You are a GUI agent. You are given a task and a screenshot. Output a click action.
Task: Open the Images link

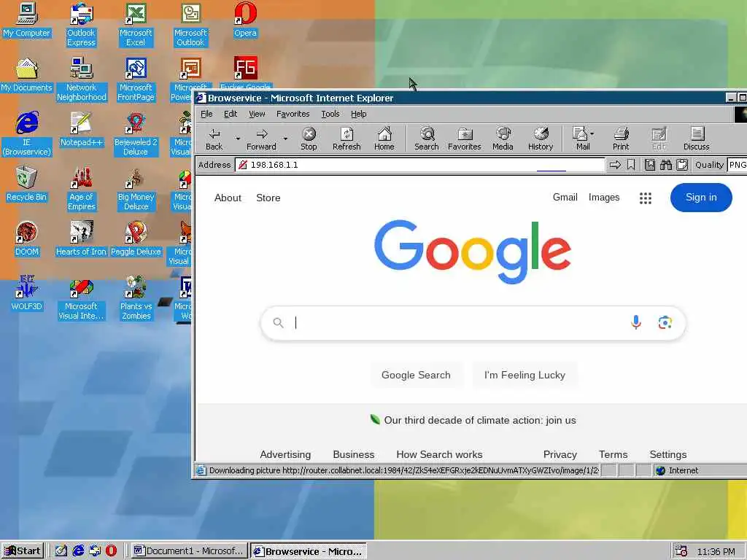[x=604, y=197]
